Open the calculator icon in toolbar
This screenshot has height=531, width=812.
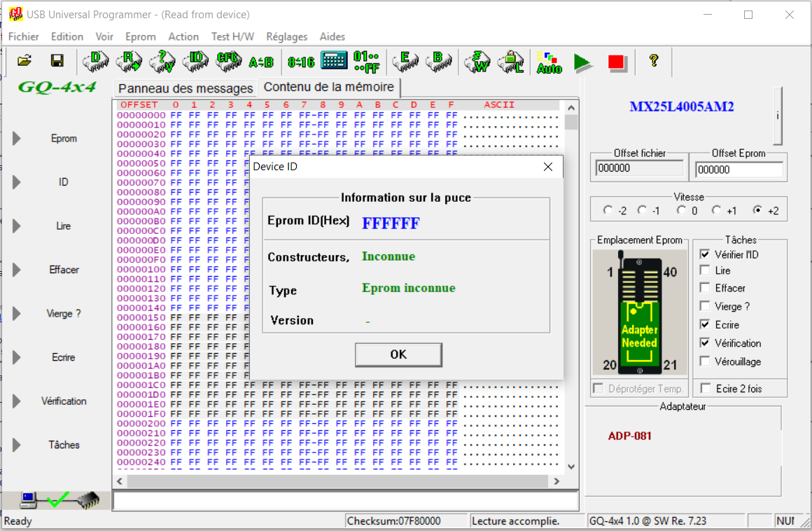(334, 62)
